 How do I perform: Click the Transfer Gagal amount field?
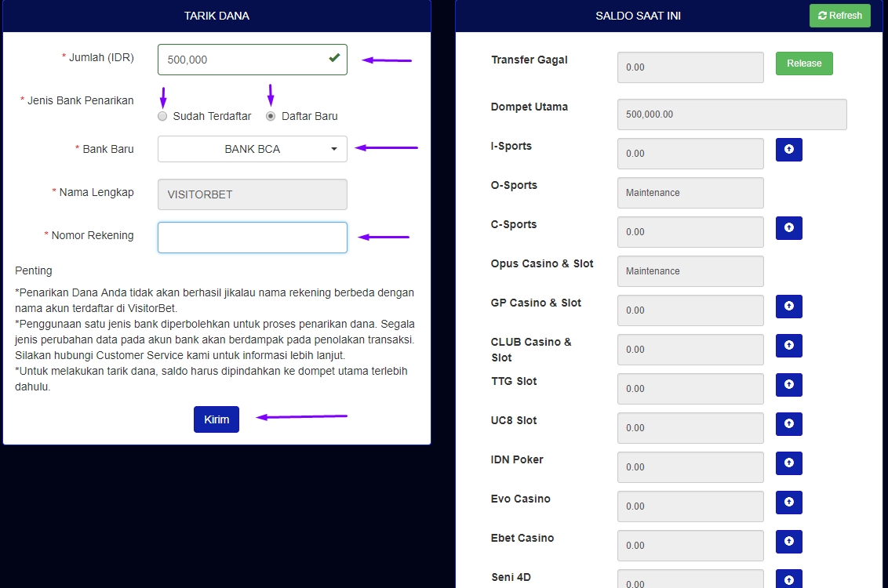(x=690, y=67)
